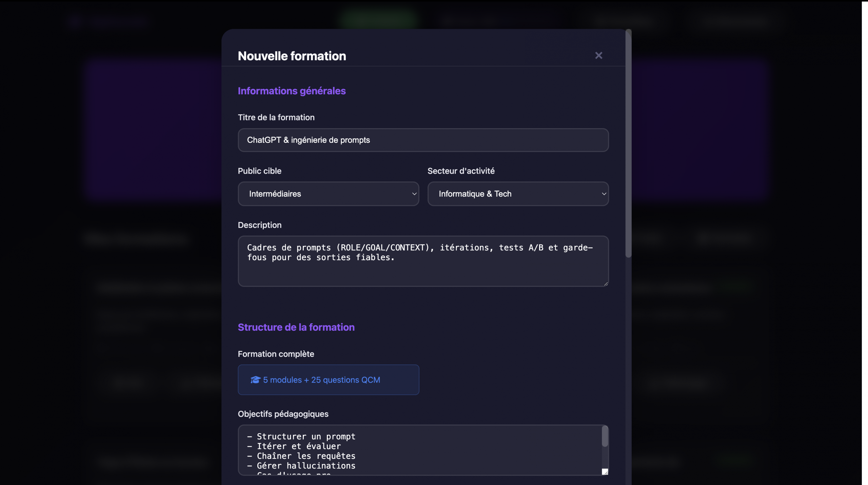Click the Description textarea resize handle
Viewport: 868px width, 485px height.
point(605,284)
